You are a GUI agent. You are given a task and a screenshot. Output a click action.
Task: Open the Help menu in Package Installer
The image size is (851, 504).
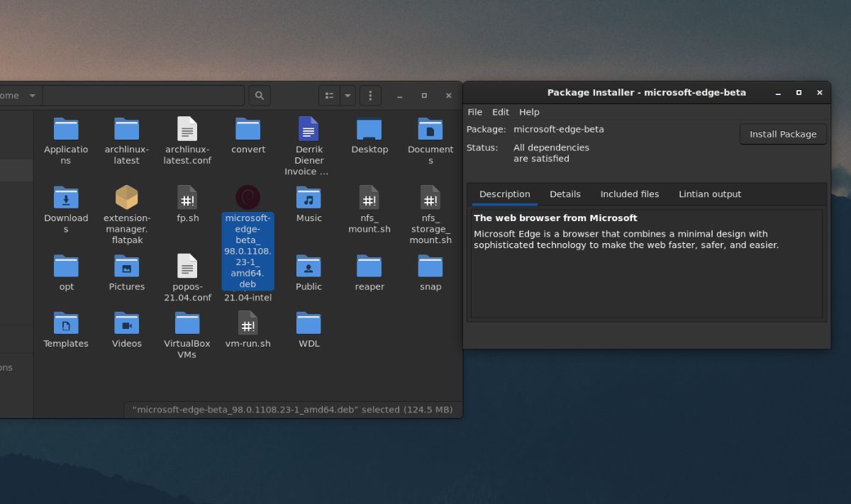point(529,111)
